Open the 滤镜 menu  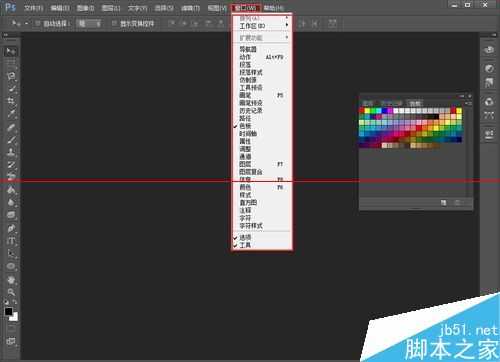(x=190, y=8)
